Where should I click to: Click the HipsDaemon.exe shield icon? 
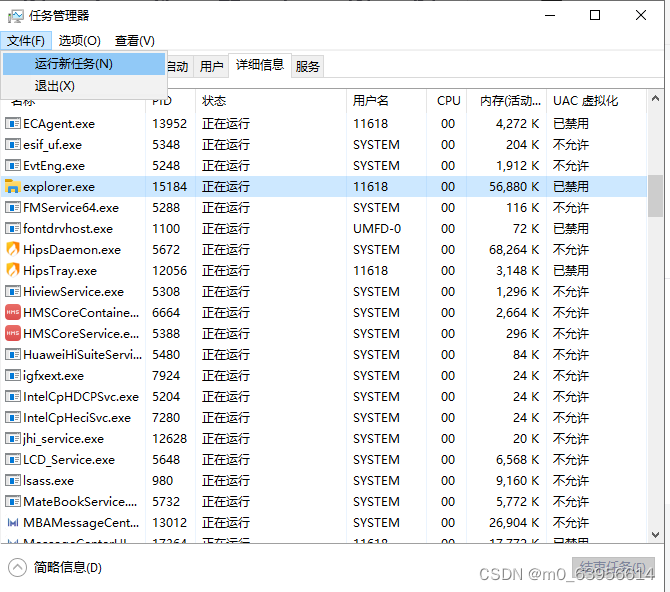[x=13, y=249]
